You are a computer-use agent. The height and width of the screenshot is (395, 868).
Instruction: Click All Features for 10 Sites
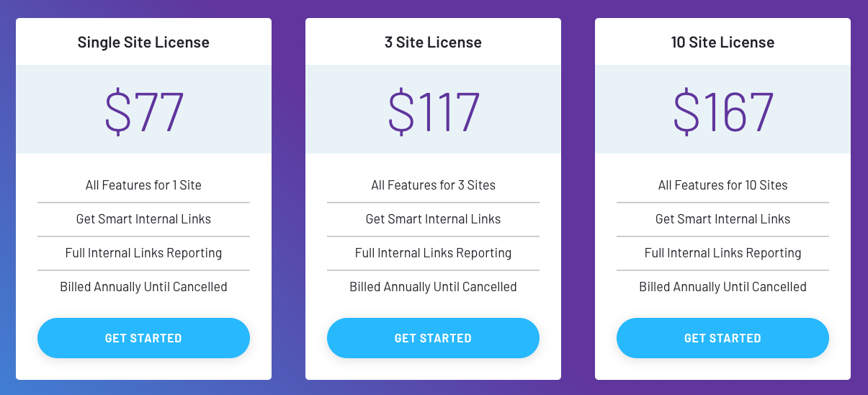click(x=722, y=185)
